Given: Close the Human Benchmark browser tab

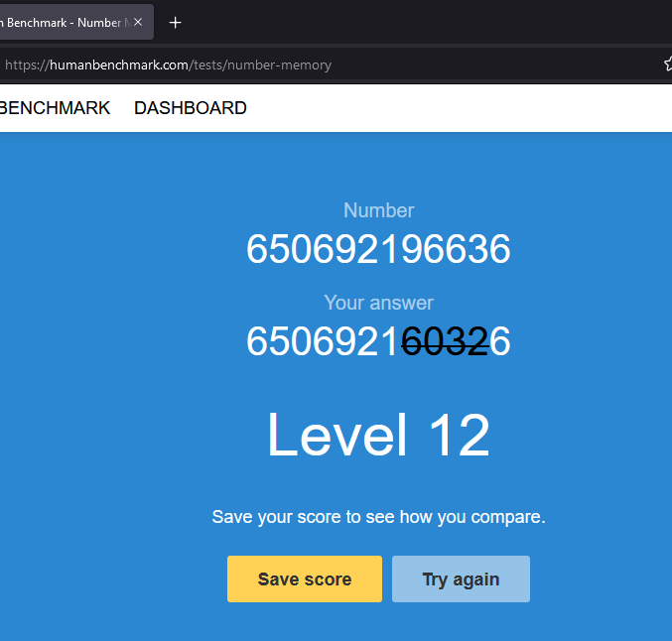Looking at the screenshot, I should pos(139,22).
